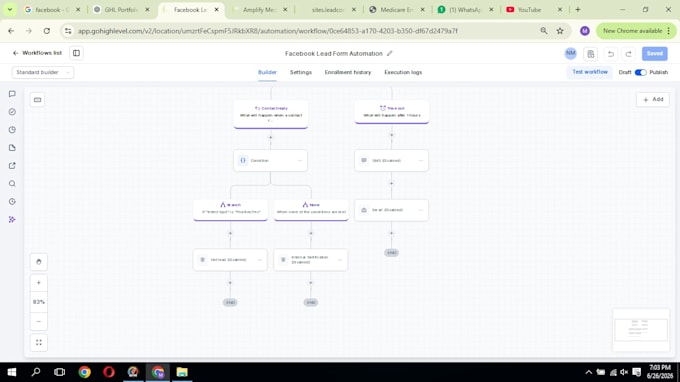Toggle the Draft/Publish switch

(640, 72)
